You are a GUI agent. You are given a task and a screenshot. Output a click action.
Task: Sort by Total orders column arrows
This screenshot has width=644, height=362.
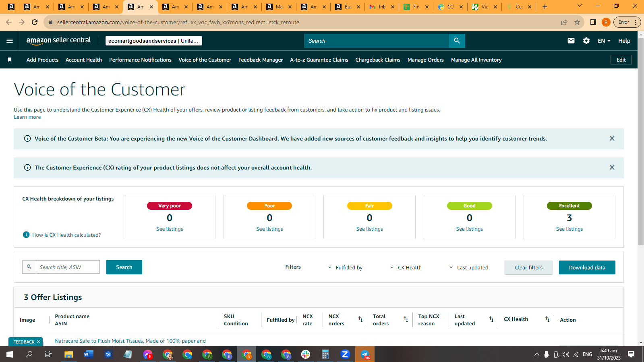406,319
